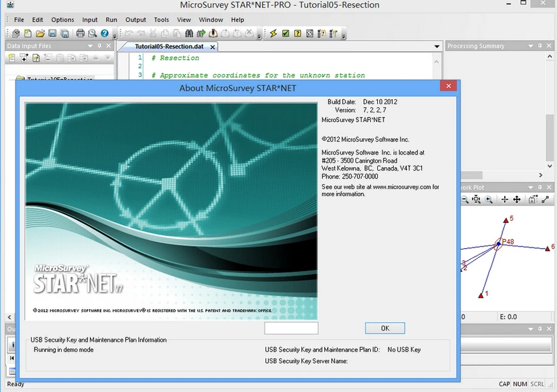Viewport: 557px width, 392px height.
Task: Click the four-arrow pan icon in Network Plot toolbar
Action: [x=517, y=200]
